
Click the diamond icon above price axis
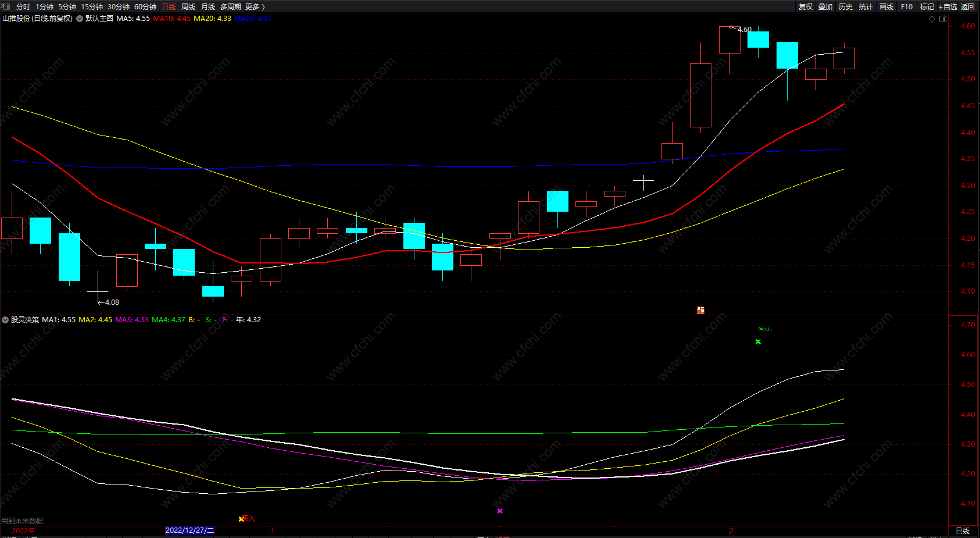[x=932, y=19]
